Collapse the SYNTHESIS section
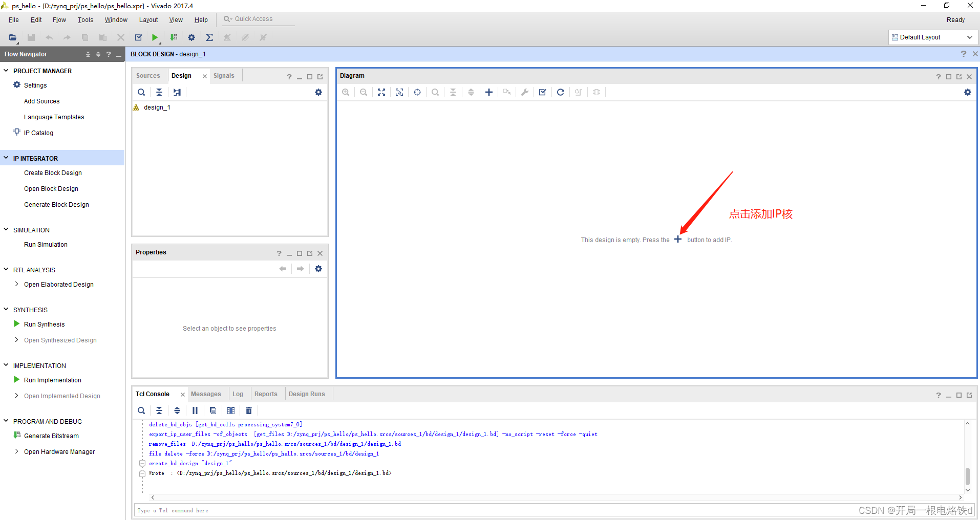This screenshot has height=520, width=980. pyautogui.click(x=6, y=309)
